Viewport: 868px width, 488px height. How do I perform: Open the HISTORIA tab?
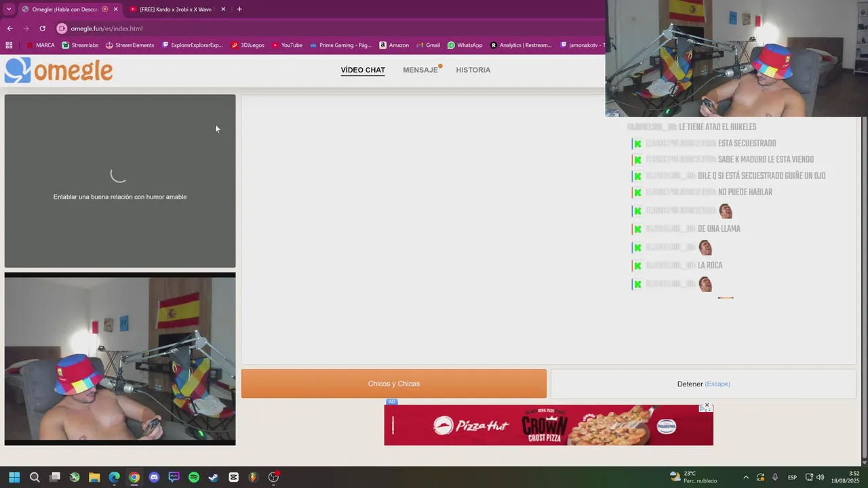(x=473, y=70)
